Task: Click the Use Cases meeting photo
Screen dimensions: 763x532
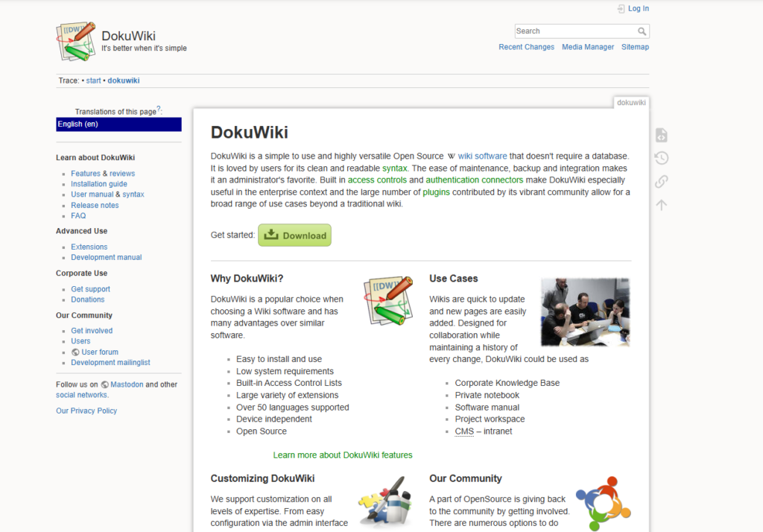Action: point(585,312)
